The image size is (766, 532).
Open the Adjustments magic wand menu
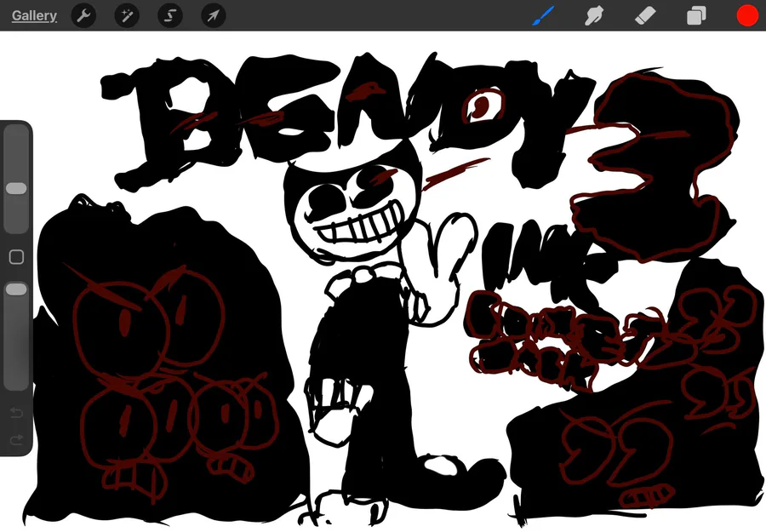(127, 15)
